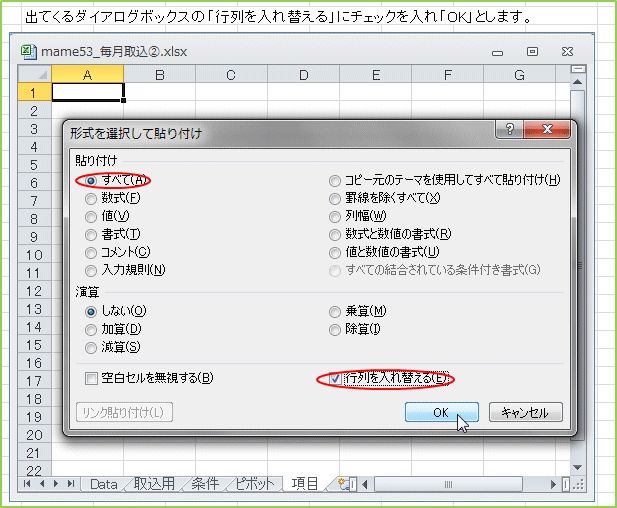
Task: Select the 項目 sheet tab
Action: pyautogui.click(x=304, y=484)
